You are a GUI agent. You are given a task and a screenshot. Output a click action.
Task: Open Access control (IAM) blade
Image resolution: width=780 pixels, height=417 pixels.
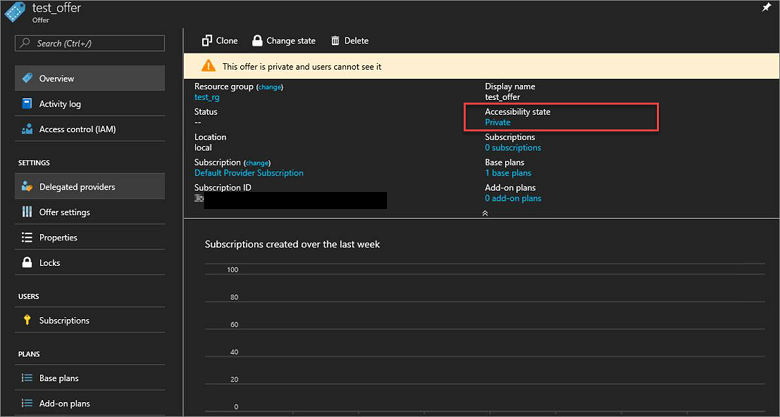(78, 130)
